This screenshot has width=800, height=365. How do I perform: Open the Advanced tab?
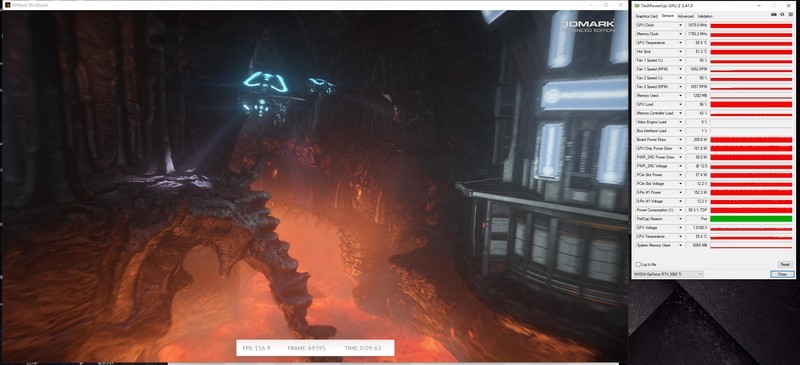pyautogui.click(x=686, y=16)
